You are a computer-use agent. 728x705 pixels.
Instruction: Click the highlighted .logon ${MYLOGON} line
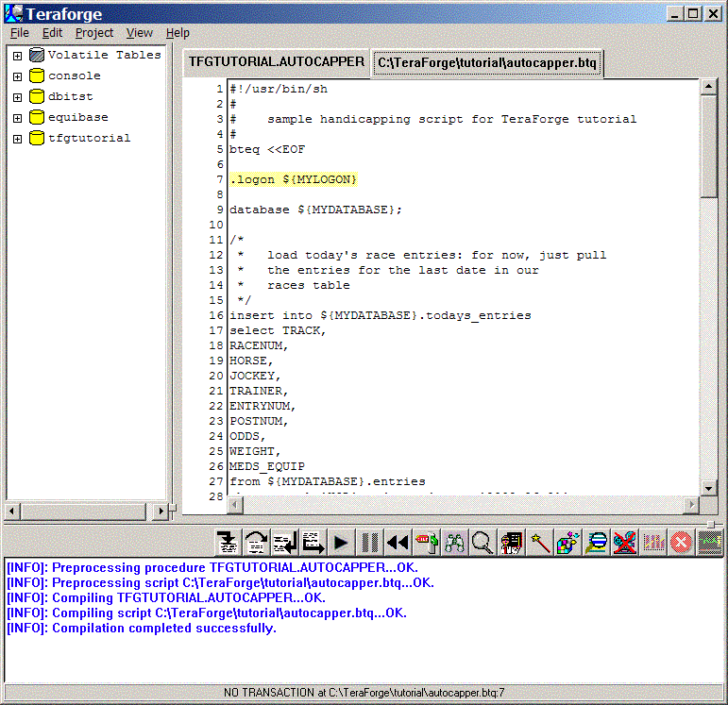point(294,179)
